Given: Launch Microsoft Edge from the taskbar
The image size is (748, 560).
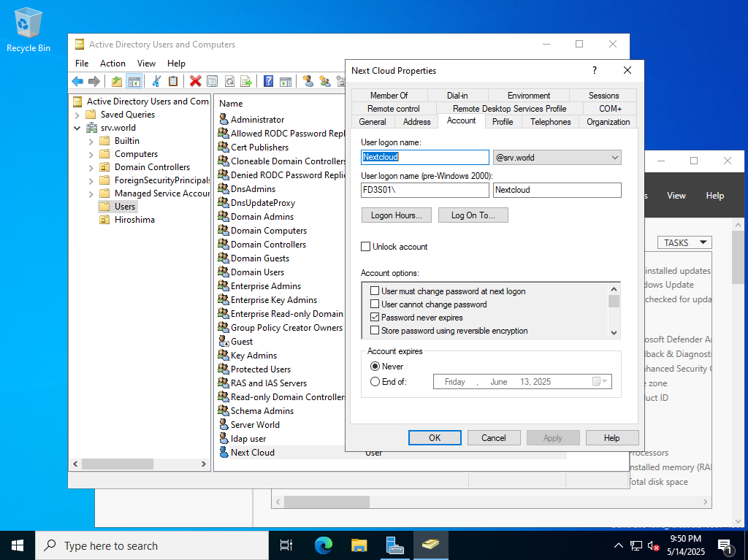Looking at the screenshot, I should pos(324,545).
